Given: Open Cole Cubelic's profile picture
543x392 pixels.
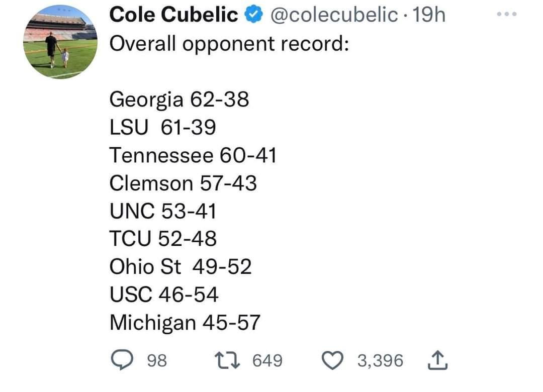Looking at the screenshot, I should point(60,42).
